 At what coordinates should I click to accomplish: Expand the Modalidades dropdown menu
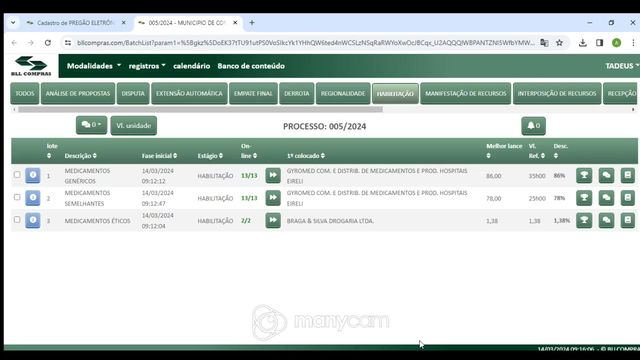click(94, 66)
